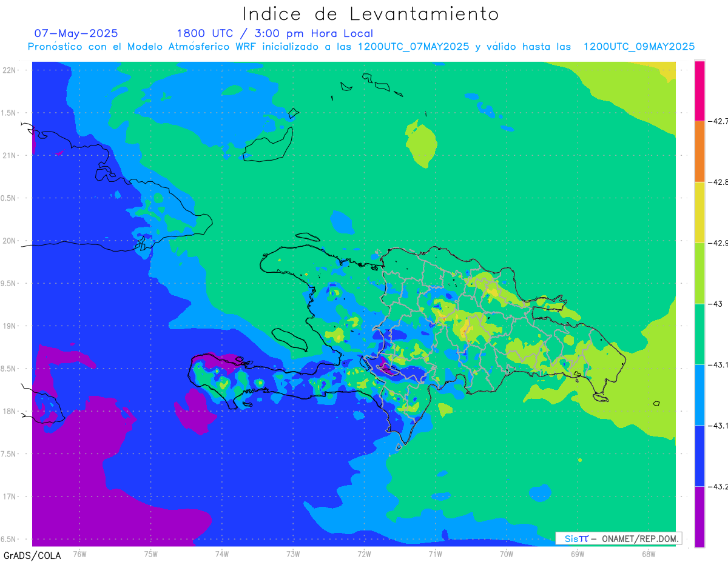This screenshot has width=728, height=562.
Task: Click the '8.5N' latitude label
Action: click(x=9, y=369)
